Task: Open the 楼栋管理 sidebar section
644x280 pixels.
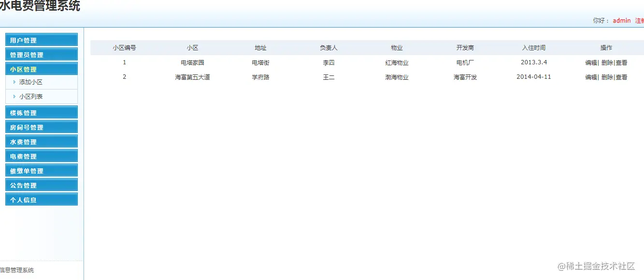Action: [x=41, y=112]
